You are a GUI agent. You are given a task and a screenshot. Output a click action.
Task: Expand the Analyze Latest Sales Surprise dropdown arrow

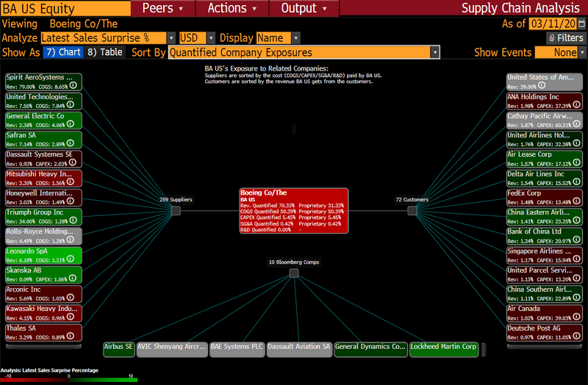click(x=171, y=38)
